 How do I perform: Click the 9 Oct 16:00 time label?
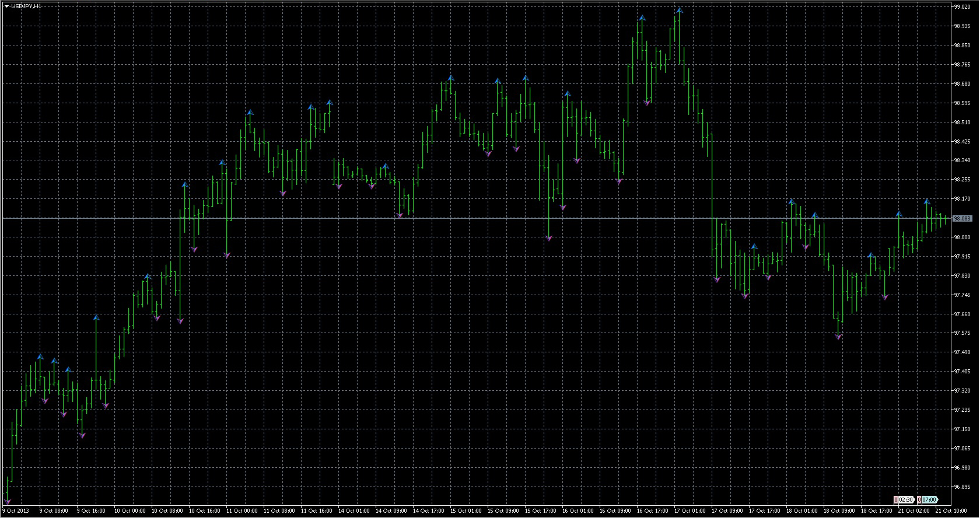click(91, 511)
